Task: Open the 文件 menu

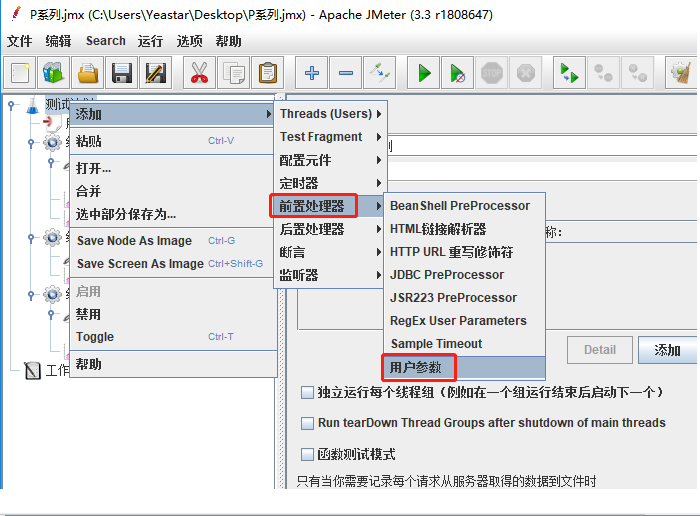Action: point(19,41)
